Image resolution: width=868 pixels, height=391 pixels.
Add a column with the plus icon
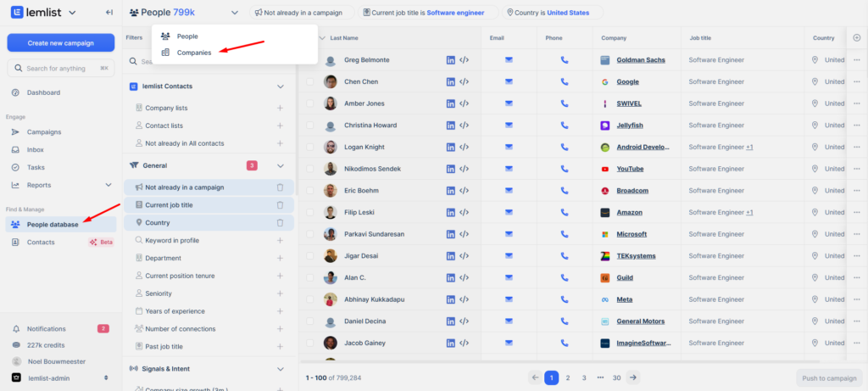(x=856, y=38)
